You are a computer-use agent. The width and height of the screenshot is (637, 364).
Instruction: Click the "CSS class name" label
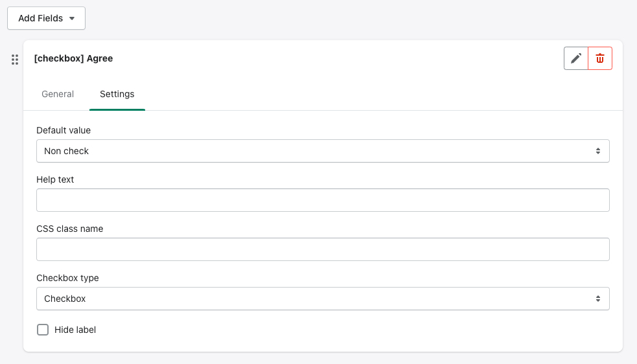pos(69,229)
